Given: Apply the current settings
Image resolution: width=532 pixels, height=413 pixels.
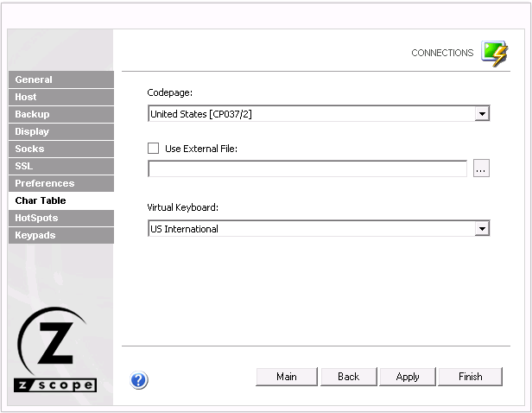Looking at the screenshot, I should pyautogui.click(x=408, y=377).
